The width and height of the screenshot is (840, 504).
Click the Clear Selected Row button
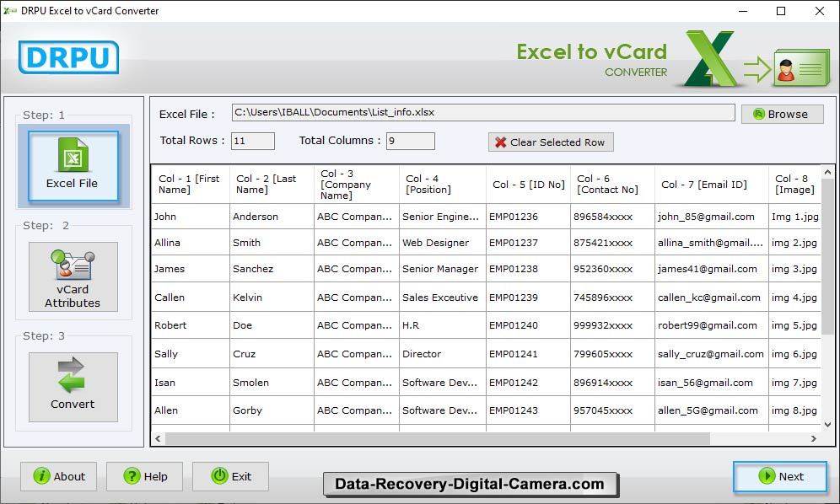551,142
